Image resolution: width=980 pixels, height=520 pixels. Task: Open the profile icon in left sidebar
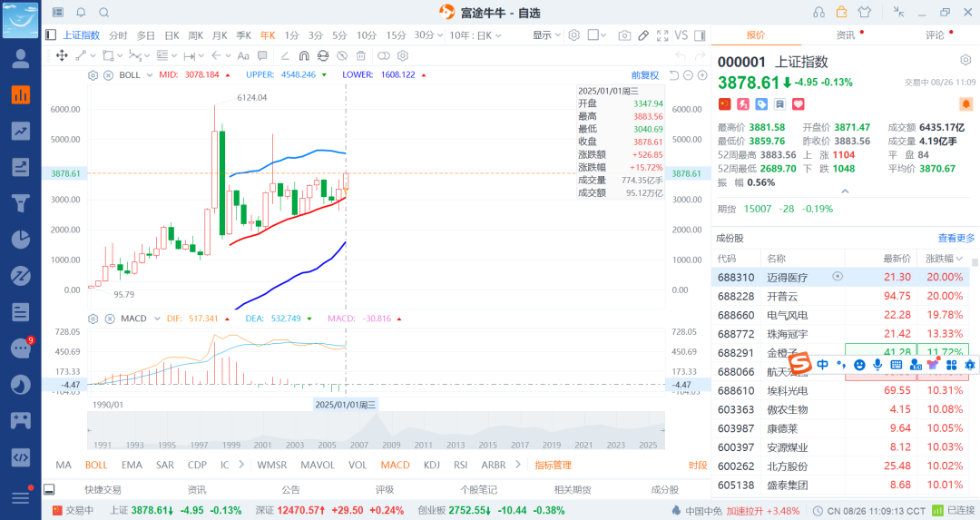click(21, 59)
